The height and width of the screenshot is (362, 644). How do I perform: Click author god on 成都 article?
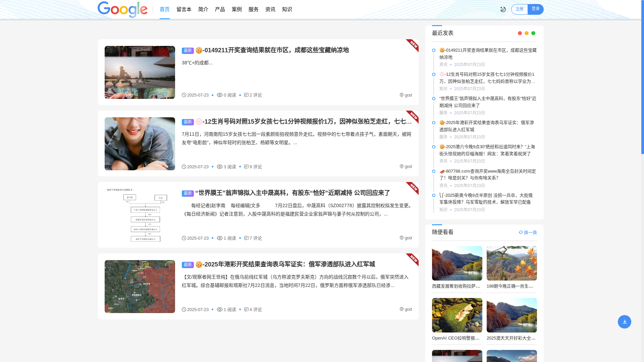click(x=406, y=95)
